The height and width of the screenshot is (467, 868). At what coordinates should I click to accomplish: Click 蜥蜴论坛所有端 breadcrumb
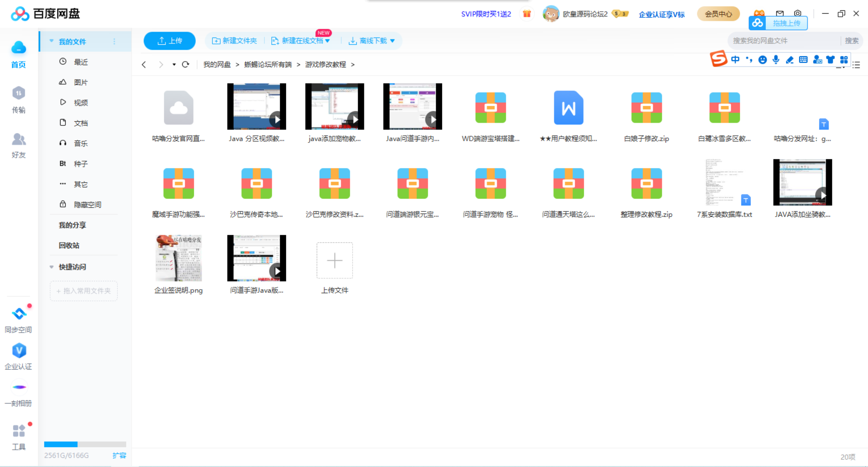tap(268, 65)
